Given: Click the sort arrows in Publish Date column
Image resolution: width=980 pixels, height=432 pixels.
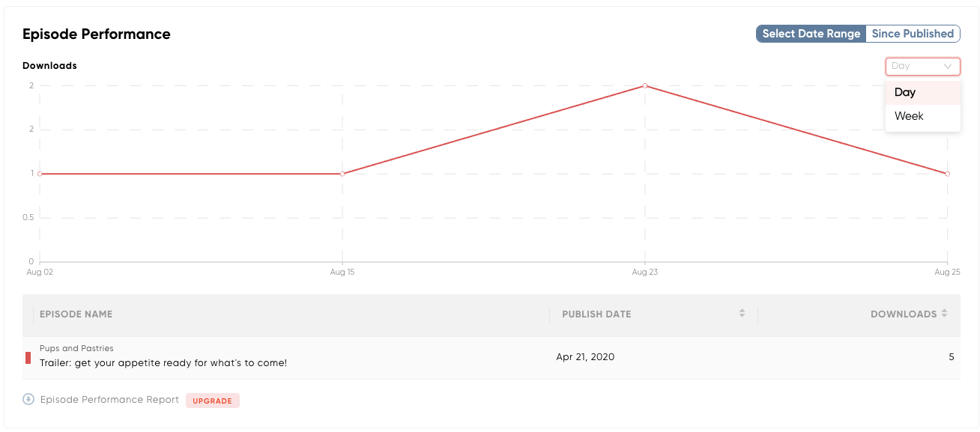Looking at the screenshot, I should point(742,314).
